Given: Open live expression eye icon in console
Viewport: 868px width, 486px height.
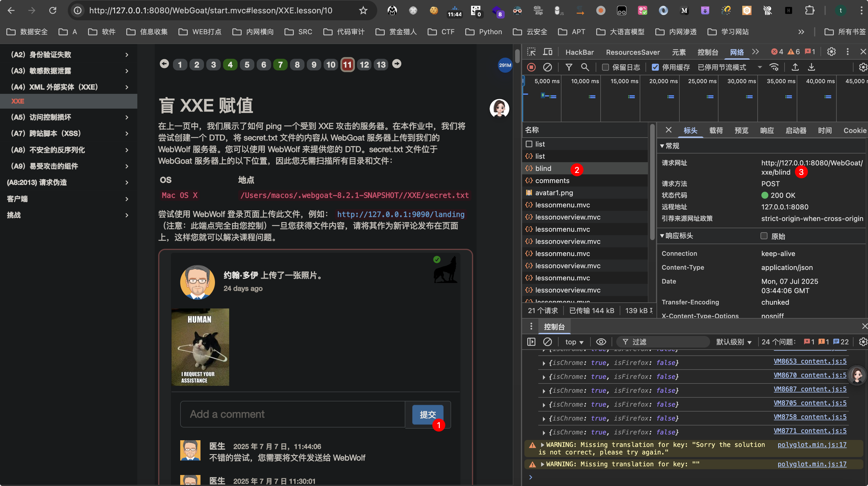Looking at the screenshot, I should click(601, 342).
